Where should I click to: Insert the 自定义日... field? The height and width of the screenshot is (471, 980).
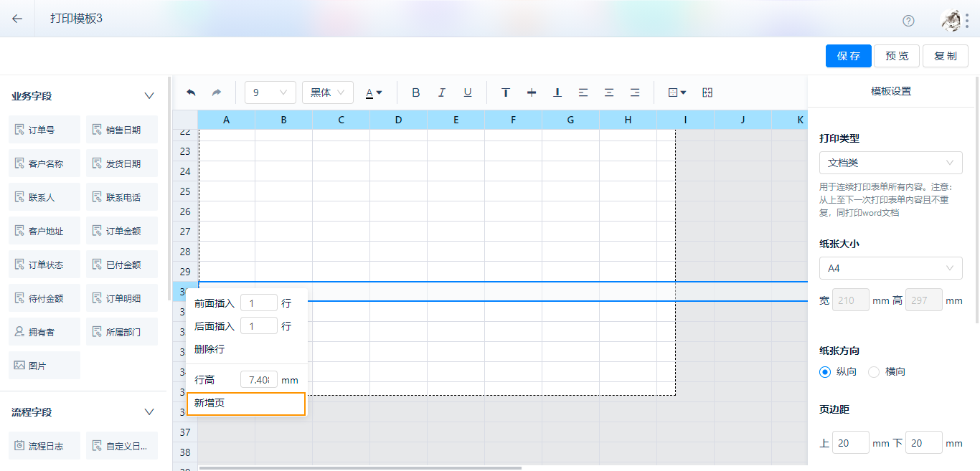(122, 446)
